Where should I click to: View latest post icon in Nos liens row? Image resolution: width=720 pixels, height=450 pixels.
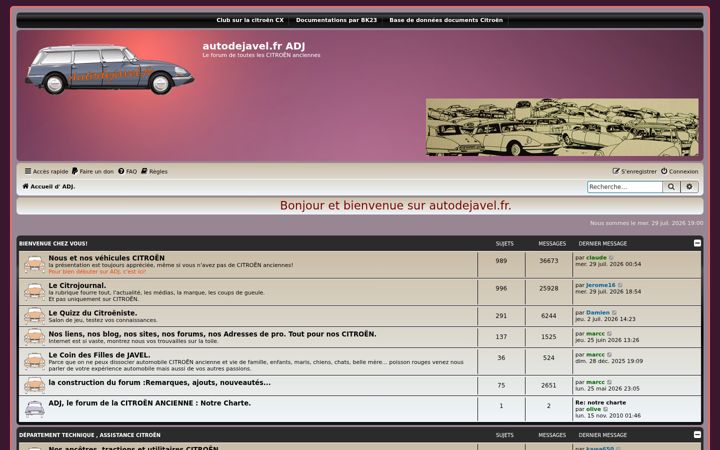coord(610,334)
